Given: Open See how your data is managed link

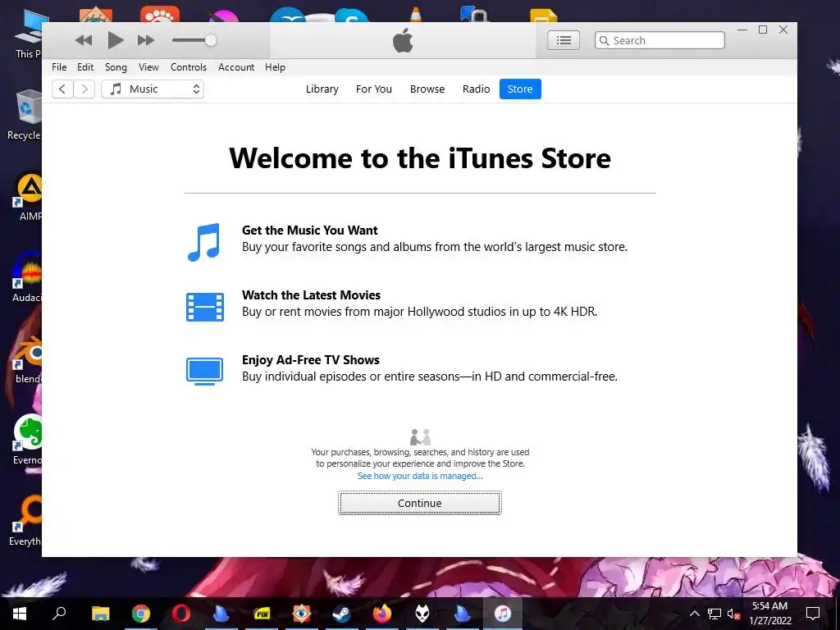Looking at the screenshot, I should click(420, 476).
